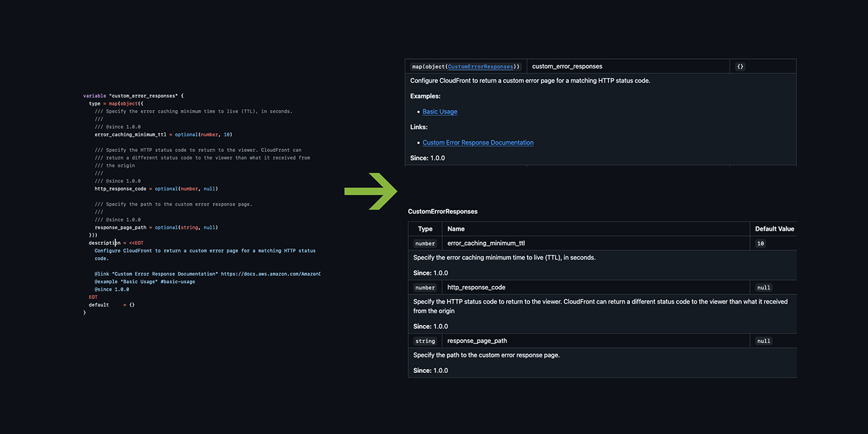Image resolution: width=868 pixels, height=434 pixels.
Task: Click the string type badge
Action: pos(425,341)
